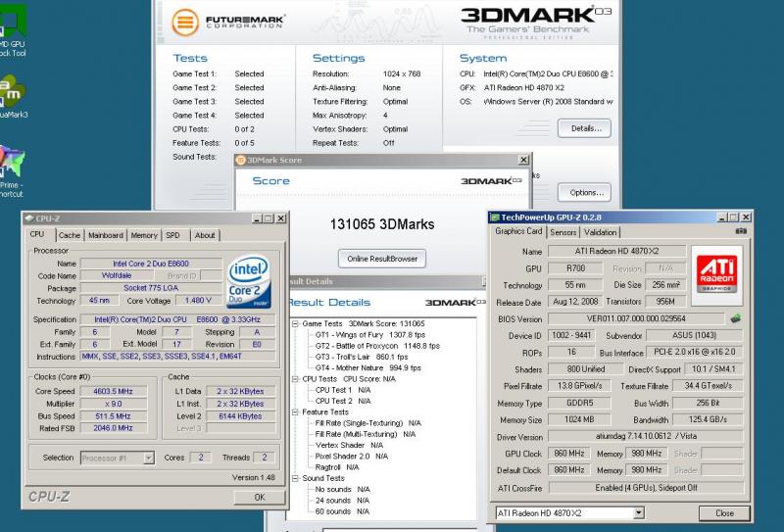784x532 pixels.
Task: Open the AMD GPU Clock Tool desktop icon
Action: pyautogui.click(x=12, y=32)
